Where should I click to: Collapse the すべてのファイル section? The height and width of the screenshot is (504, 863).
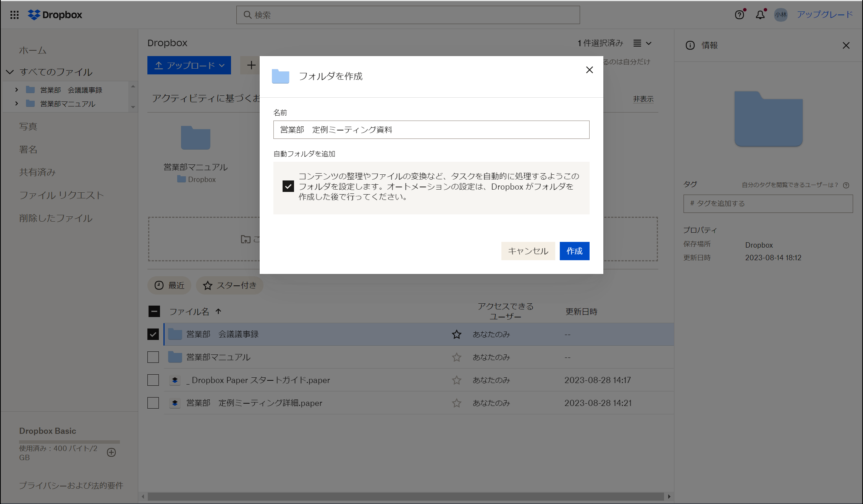pyautogui.click(x=10, y=72)
